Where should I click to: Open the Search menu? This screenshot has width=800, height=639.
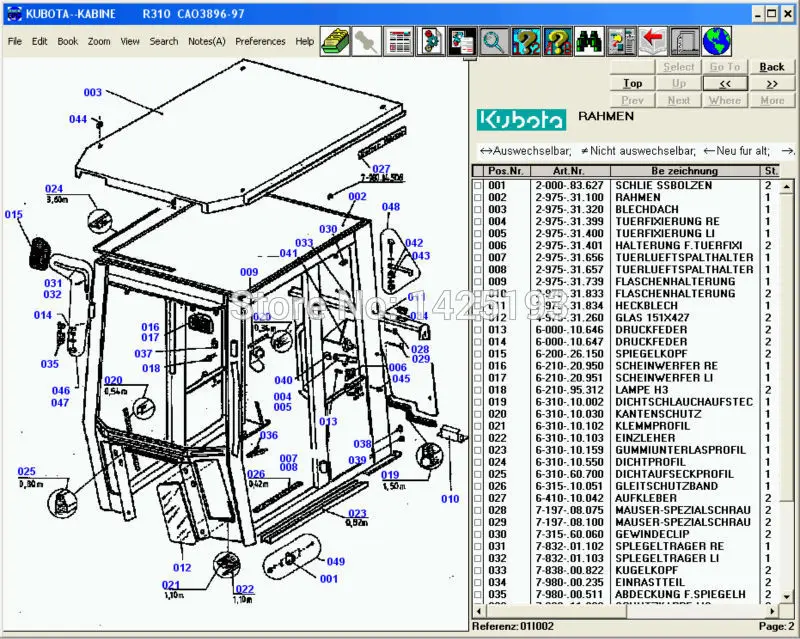164,41
